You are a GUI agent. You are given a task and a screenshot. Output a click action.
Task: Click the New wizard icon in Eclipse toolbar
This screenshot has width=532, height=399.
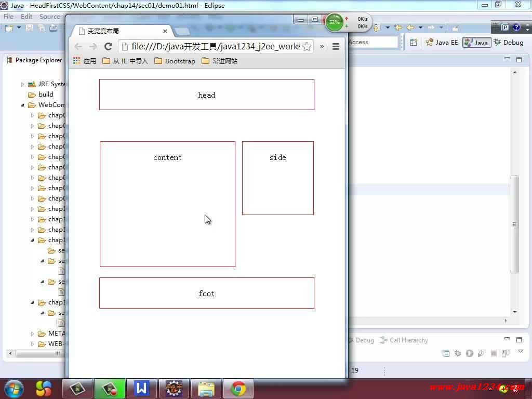coord(9,28)
